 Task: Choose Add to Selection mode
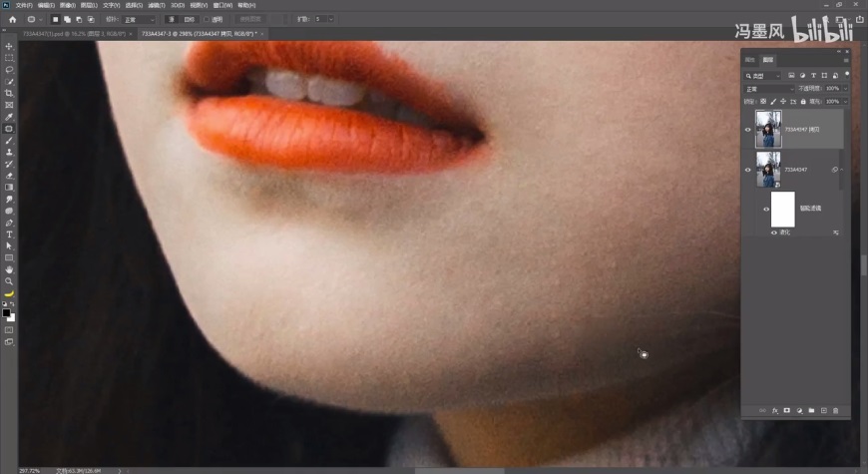[x=67, y=19]
